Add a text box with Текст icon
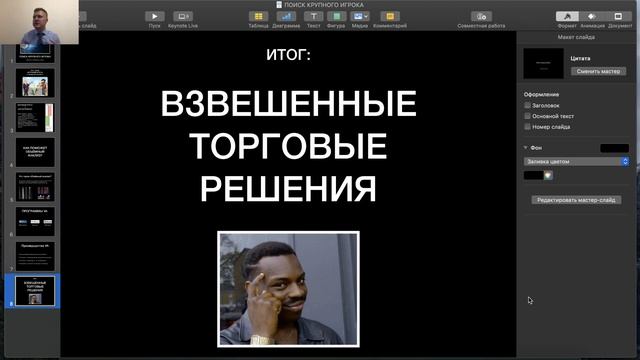The width and height of the screenshot is (640, 360). click(x=313, y=16)
